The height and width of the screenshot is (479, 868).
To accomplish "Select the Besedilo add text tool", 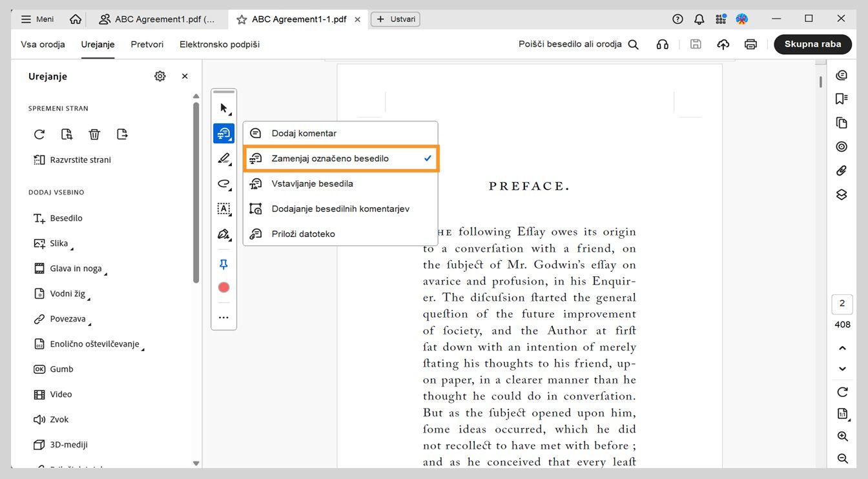I will [58, 218].
